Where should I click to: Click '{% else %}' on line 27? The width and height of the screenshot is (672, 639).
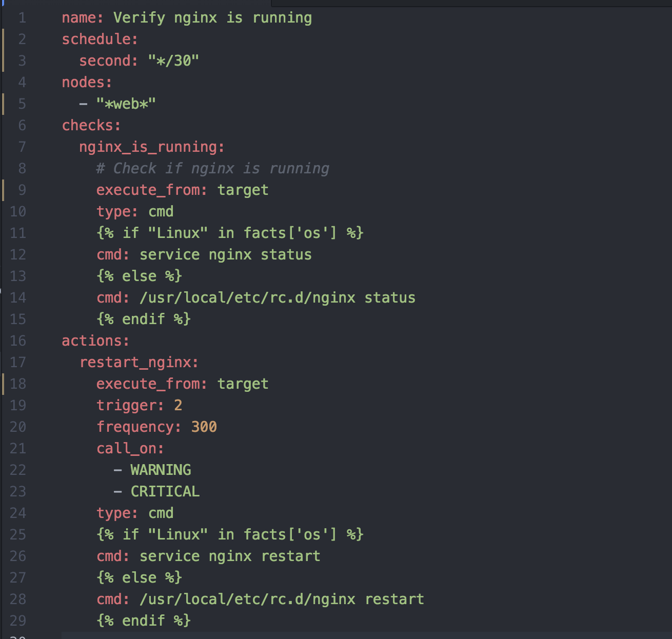coord(139,578)
